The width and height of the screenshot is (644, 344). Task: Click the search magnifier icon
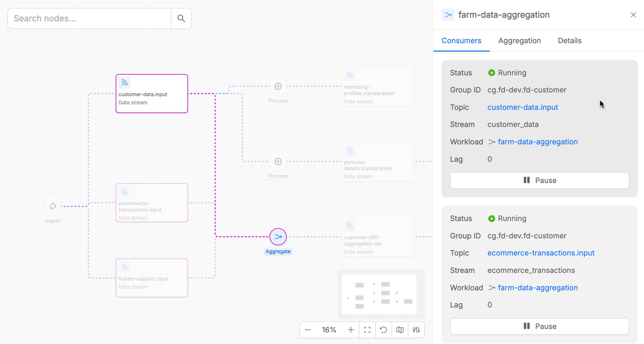pos(181,18)
